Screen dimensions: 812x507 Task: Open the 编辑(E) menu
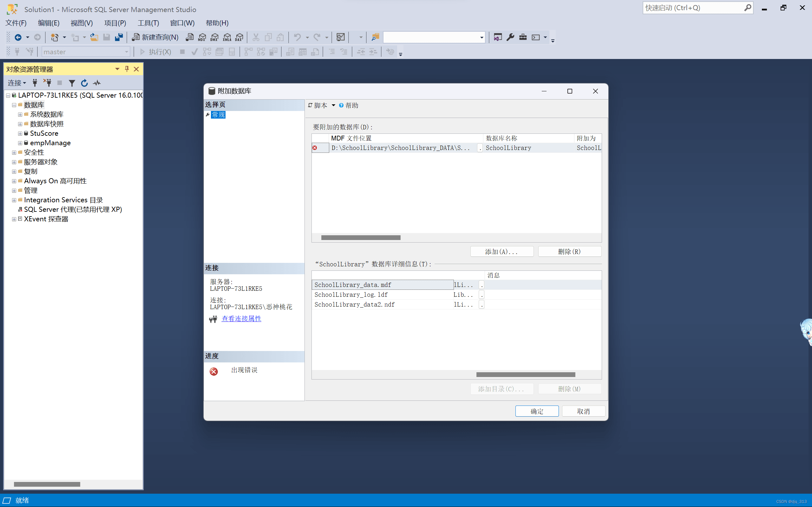(49, 23)
